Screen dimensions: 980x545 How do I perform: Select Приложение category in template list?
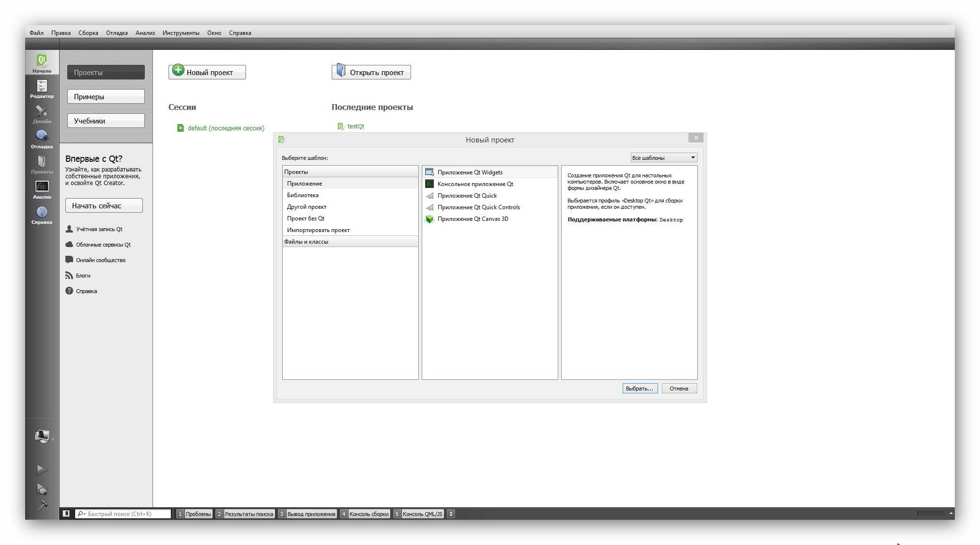351,183
